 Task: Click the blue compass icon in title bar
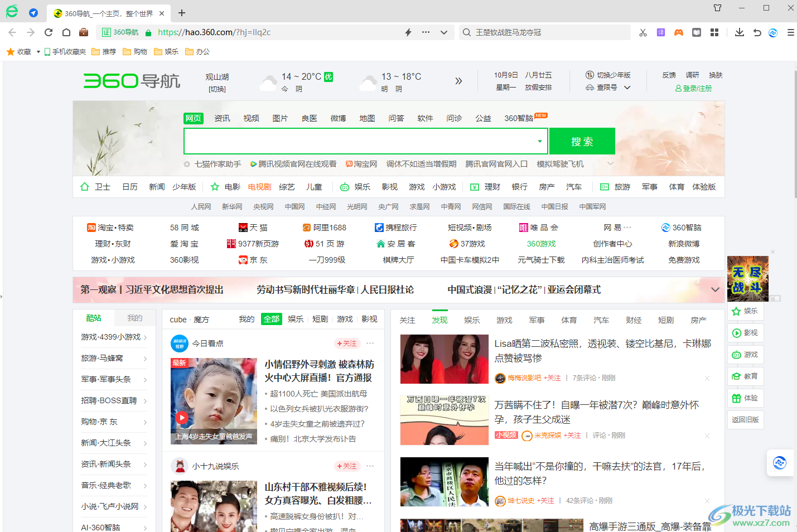point(33,12)
